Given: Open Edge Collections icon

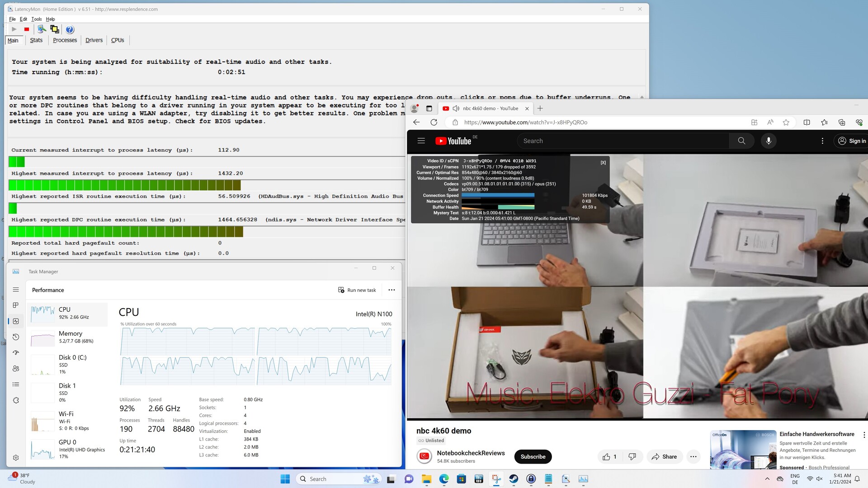Looking at the screenshot, I should pyautogui.click(x=841, y=122).
